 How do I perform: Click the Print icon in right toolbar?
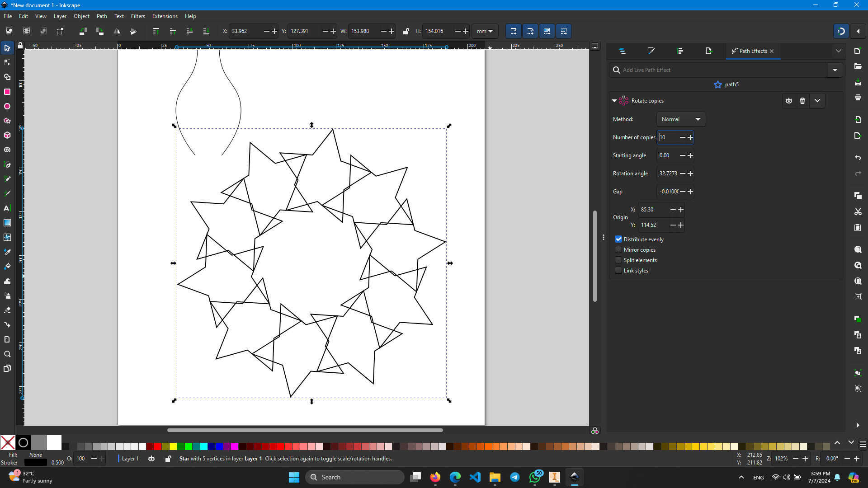click(x=858, y=98)
